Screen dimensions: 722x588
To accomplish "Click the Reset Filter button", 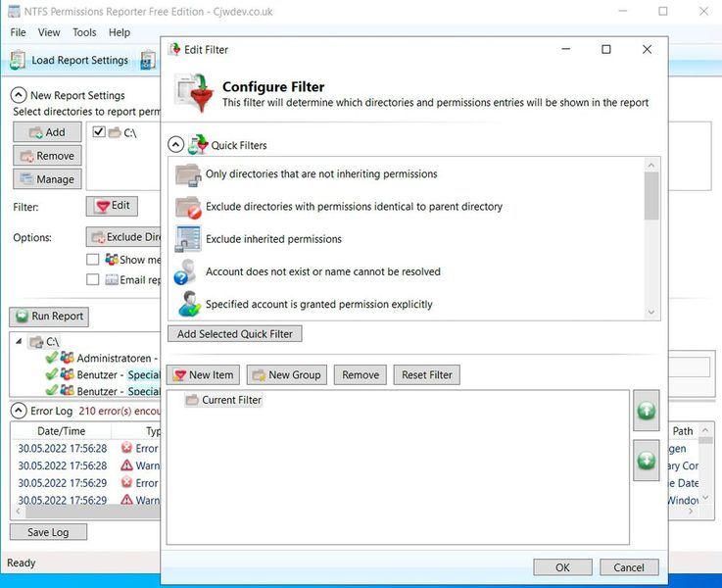I will (426, 374).
